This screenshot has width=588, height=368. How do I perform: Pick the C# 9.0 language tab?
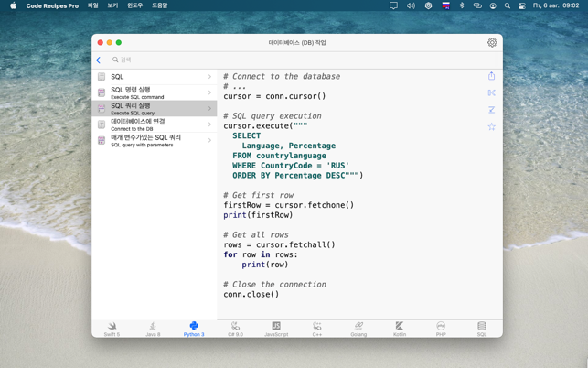coord(235,329)
